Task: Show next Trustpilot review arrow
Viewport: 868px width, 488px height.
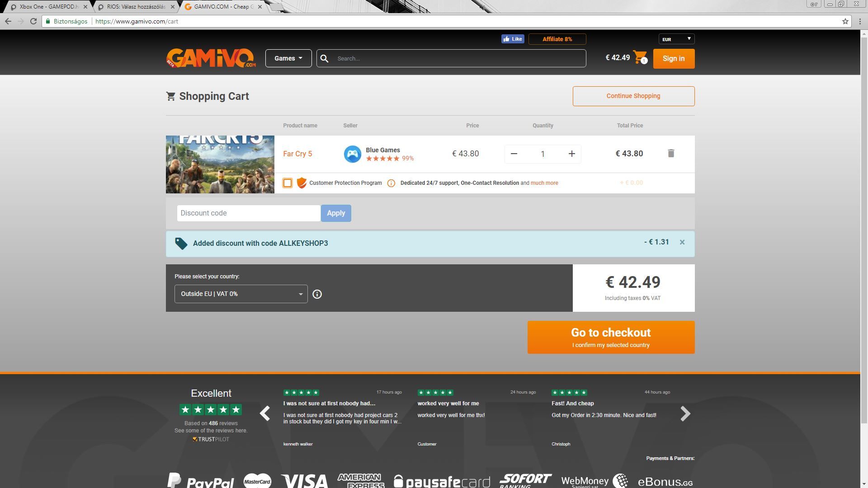Action: point(685,413)
